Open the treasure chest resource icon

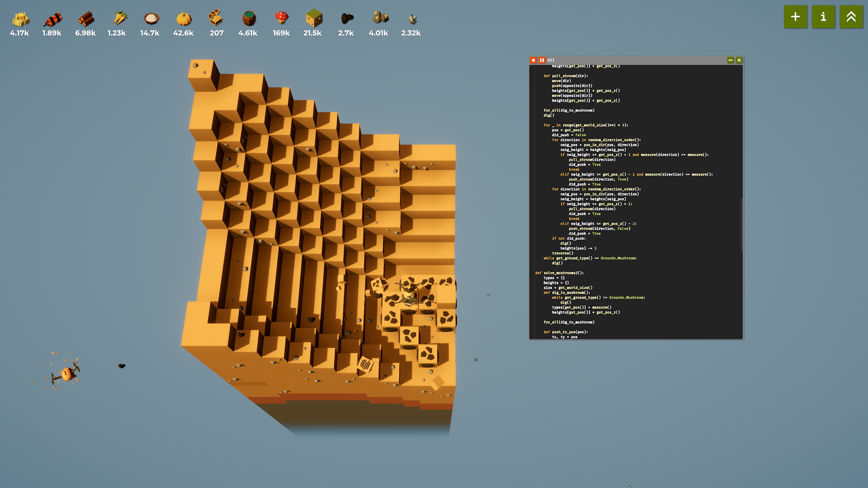[x=216, y=18]
